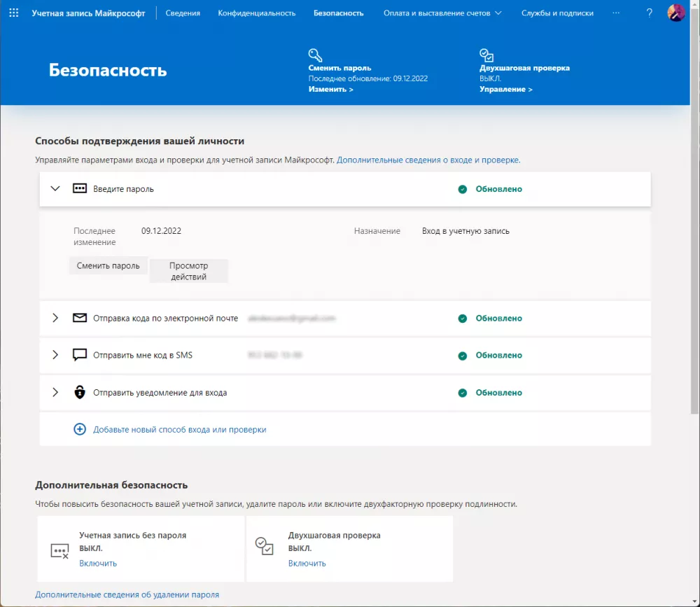Enable Учетная запись без пароля
Screen dimensions: 700x607
pyautogui.click(x=98, y=563)
